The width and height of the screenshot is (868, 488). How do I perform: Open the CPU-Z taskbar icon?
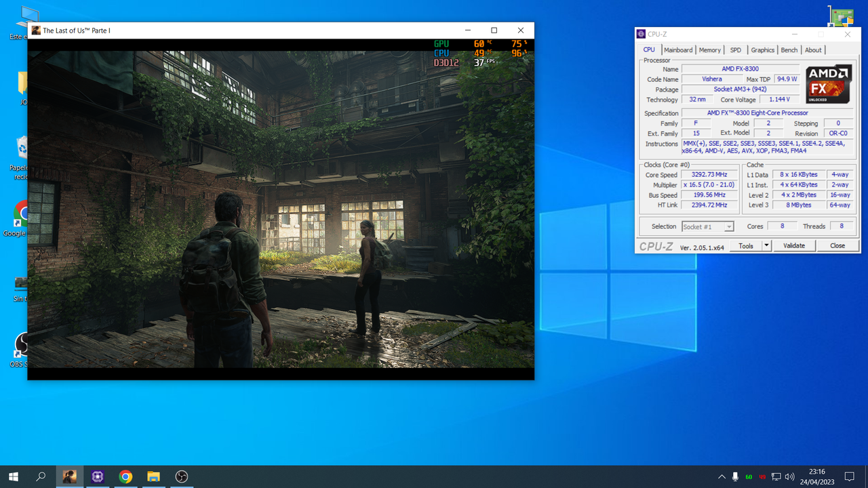98,476
